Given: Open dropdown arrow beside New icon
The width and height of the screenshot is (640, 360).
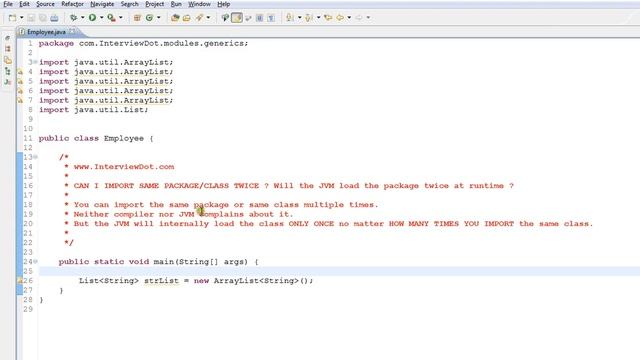Looking at the screenshot, I should (22, 18).
